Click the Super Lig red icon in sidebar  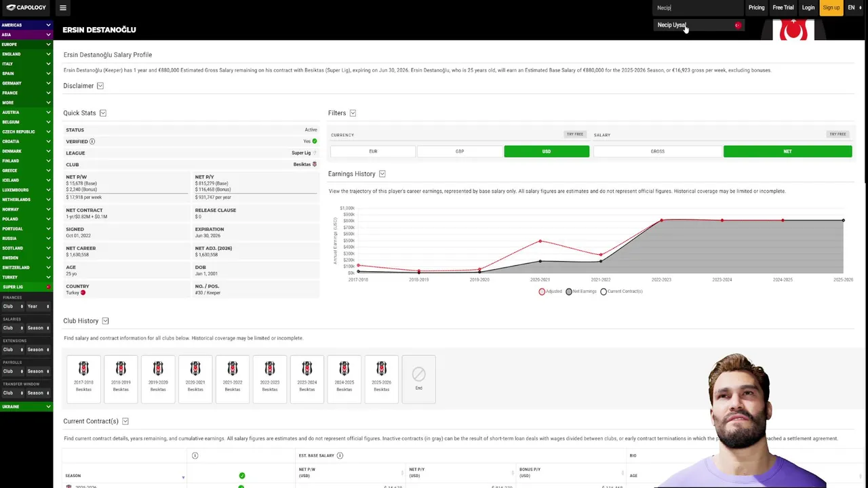(48, 287)
